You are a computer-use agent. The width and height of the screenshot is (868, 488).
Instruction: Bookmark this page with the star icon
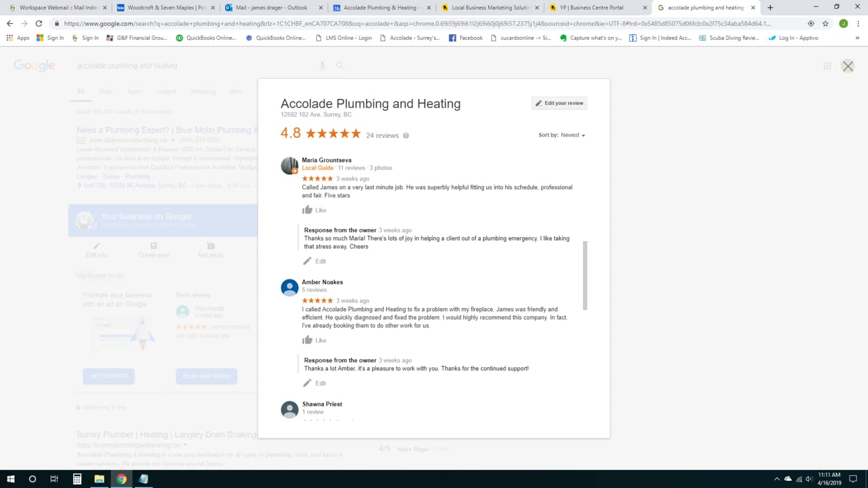click(x=826, y=23)
